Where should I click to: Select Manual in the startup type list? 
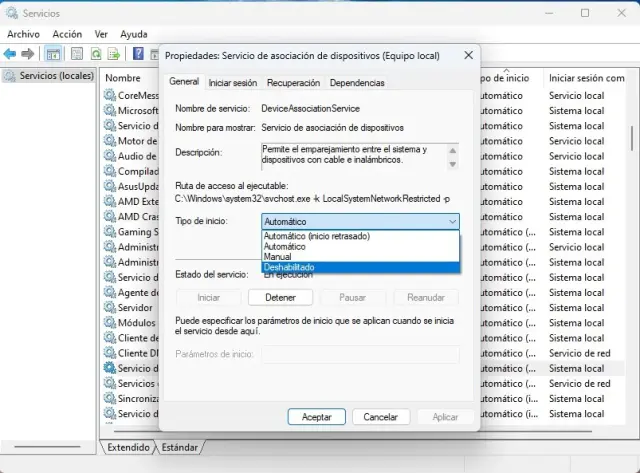277,257
